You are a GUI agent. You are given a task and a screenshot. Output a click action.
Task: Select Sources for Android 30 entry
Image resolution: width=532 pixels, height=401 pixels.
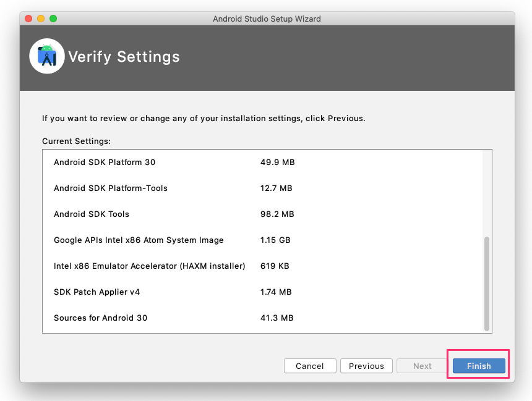(x=262, y=318)
